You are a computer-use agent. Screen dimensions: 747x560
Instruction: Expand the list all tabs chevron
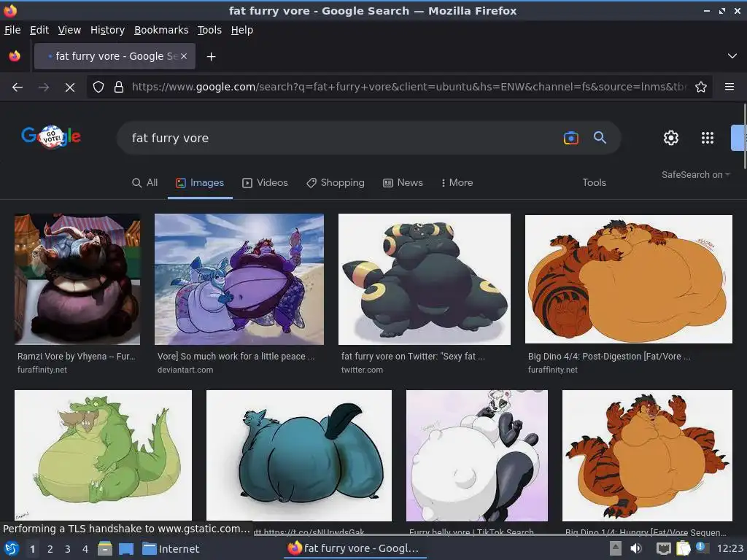[732, 56]
